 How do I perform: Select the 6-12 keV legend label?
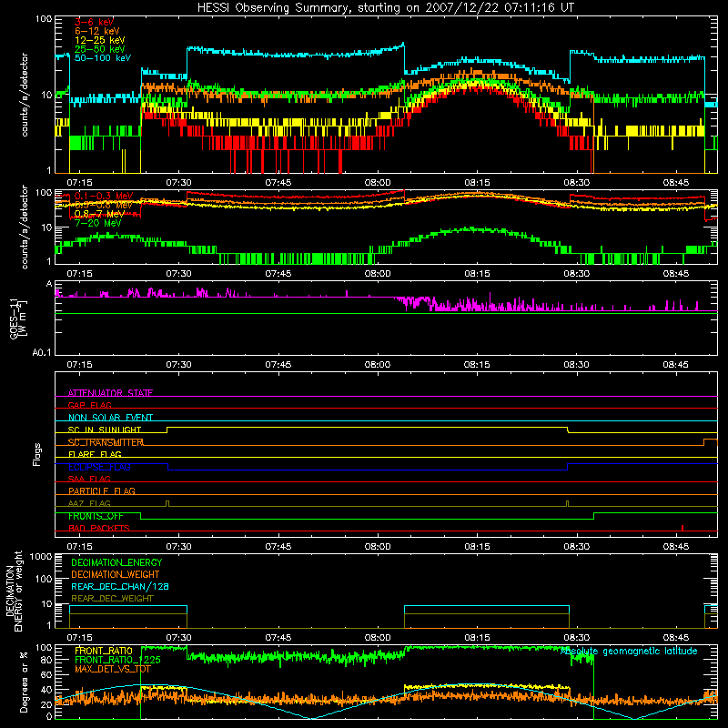(96, 31)
